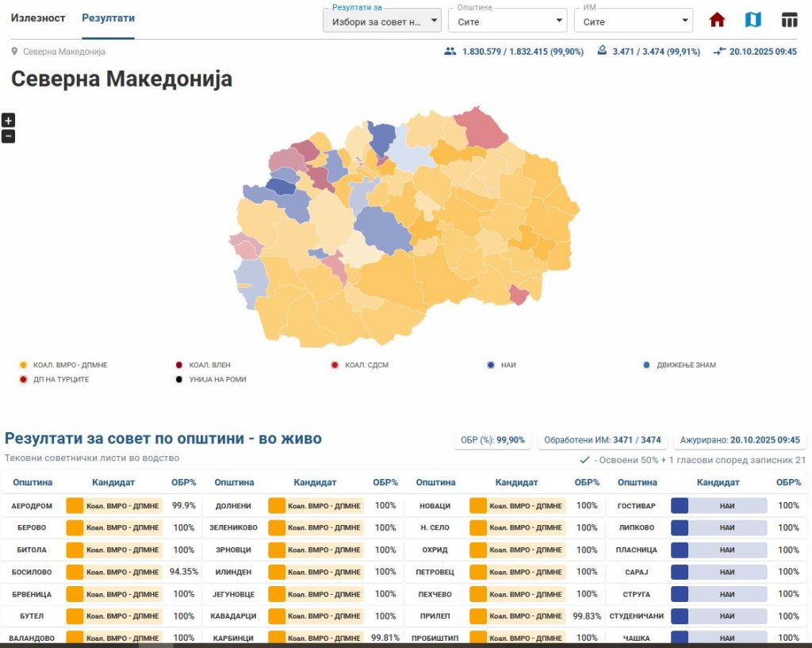Click the НАИ legend color dot

[491, 365]
